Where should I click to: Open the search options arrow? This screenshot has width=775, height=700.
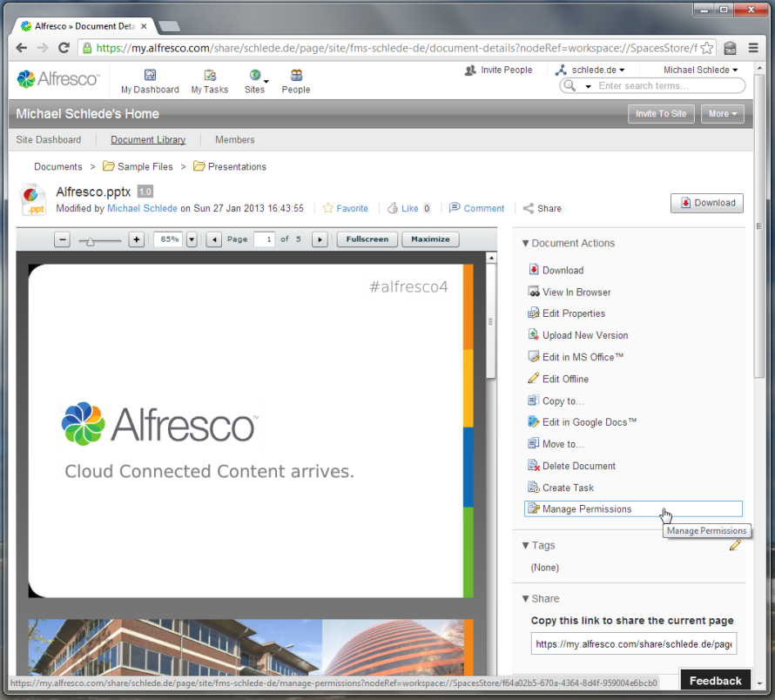[588, 86]
